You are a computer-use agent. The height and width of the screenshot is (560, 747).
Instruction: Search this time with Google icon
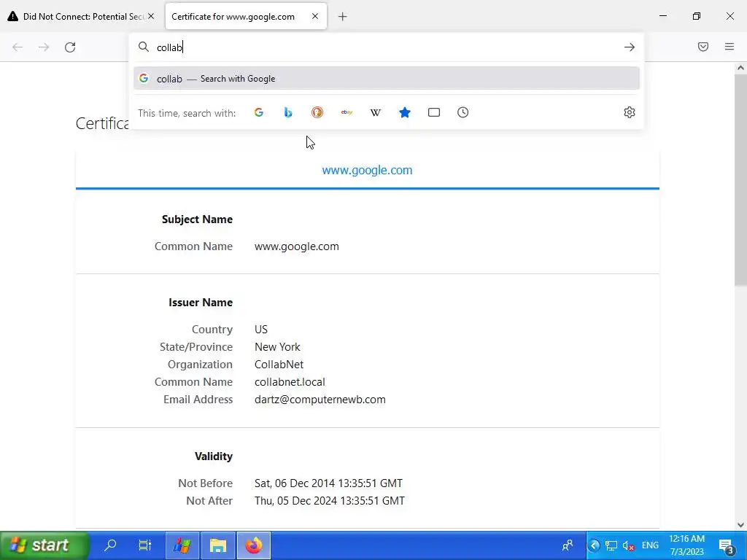(259, 112)
